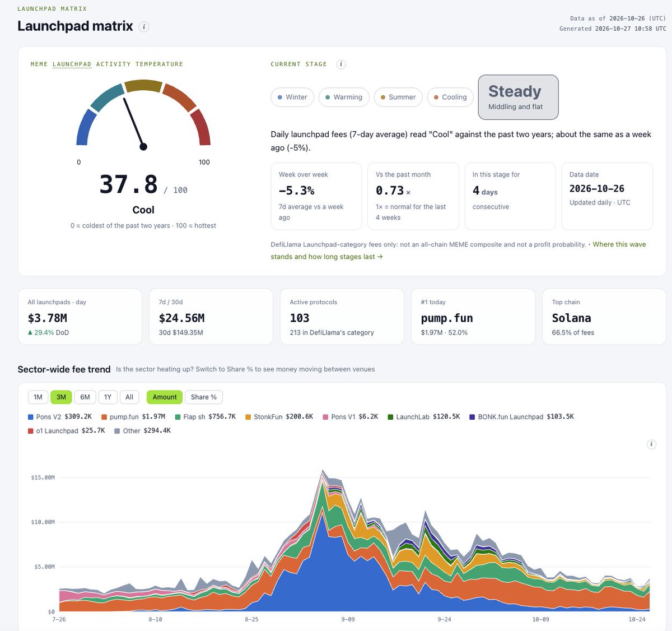The width and height of the screenshot is (672, 631).
Task: Select the Summer stage pill
Action: pos(398,97)
